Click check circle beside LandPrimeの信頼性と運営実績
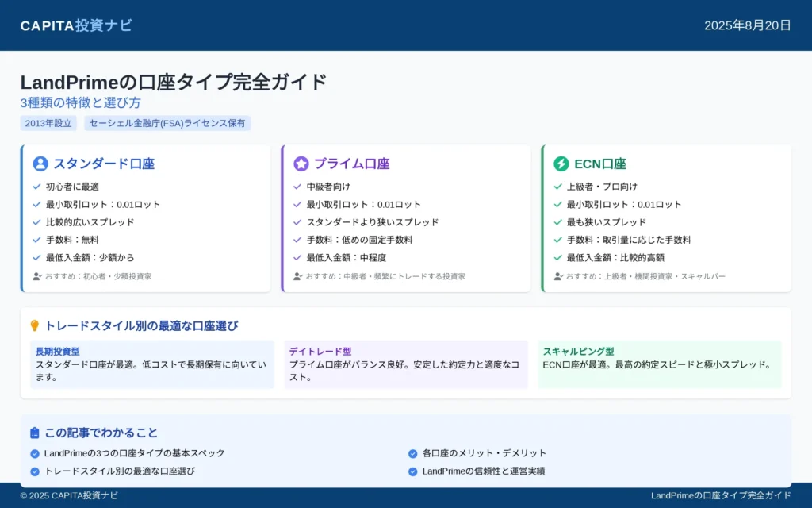 [412, 471]
